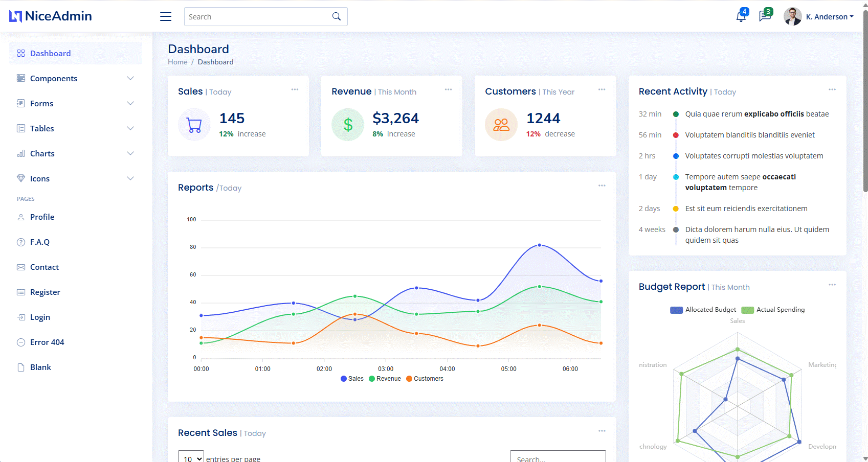Open notifications via the bell icon
Screen dimensions: 868x462
click(x=740, y=16)
